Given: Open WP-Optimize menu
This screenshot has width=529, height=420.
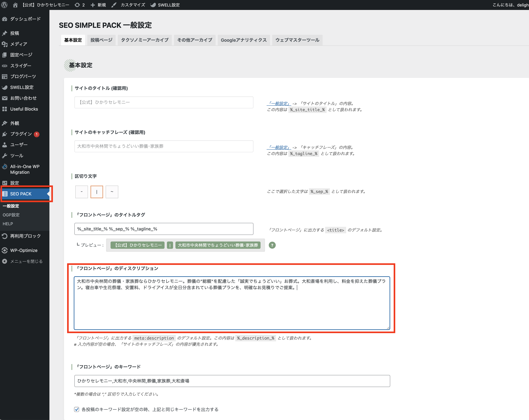Looking at the screenshot, I should pos(24,250).
